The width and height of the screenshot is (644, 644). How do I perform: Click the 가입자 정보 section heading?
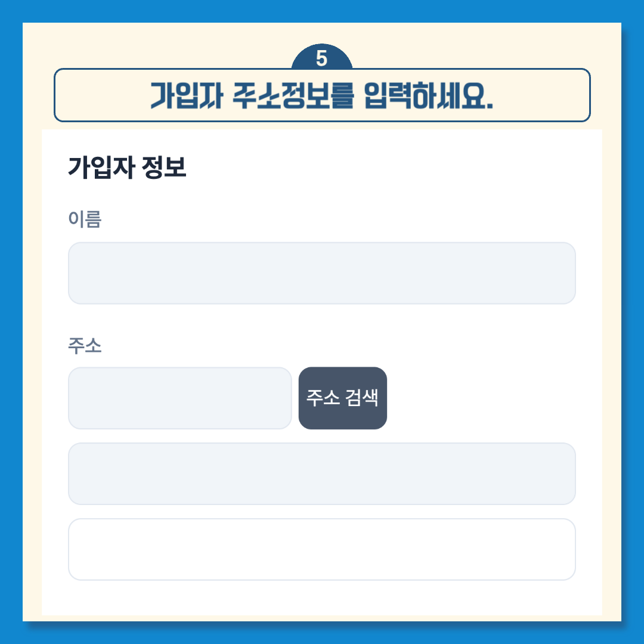(127, 168)
